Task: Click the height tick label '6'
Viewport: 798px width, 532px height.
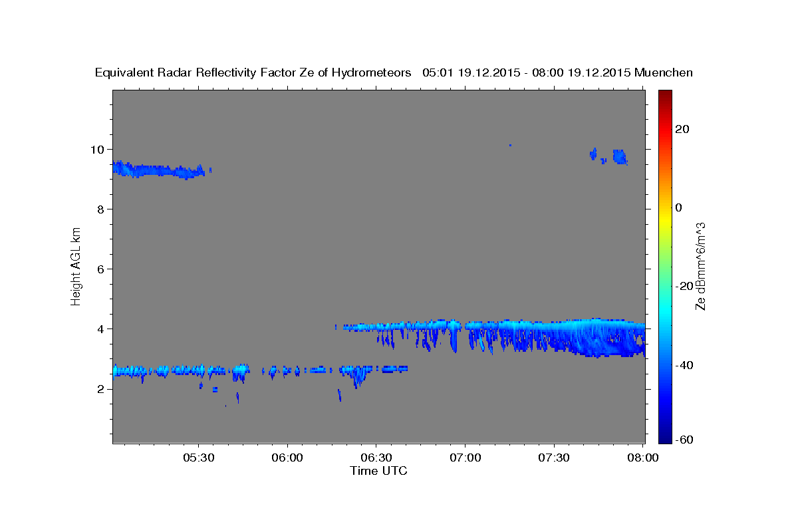Action: pyautogui.click(x=102, y=269)
